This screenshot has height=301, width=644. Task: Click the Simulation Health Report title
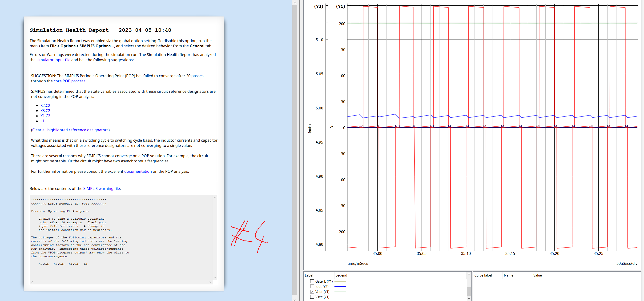[x=100, y=30]
